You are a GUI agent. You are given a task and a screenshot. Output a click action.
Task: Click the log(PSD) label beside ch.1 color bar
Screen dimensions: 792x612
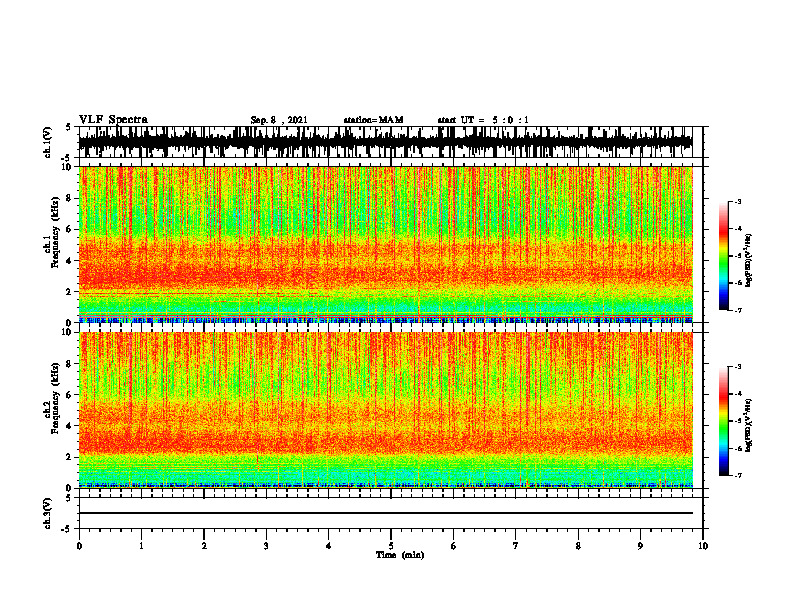(749, 261)
